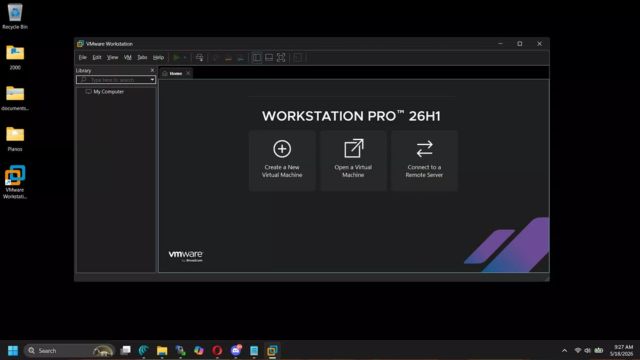Click the green Power On play icon
Image resolution: width=640 pixels, height=360 pixels.
tap(176, 58)
